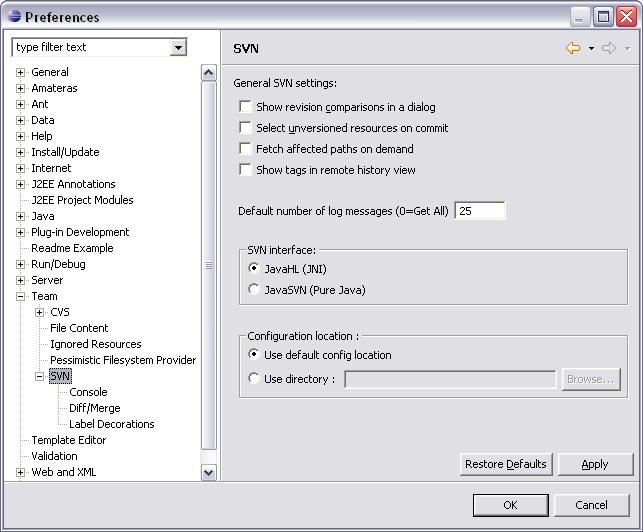Collapse the Team tree node

click(x=20, y=297)
